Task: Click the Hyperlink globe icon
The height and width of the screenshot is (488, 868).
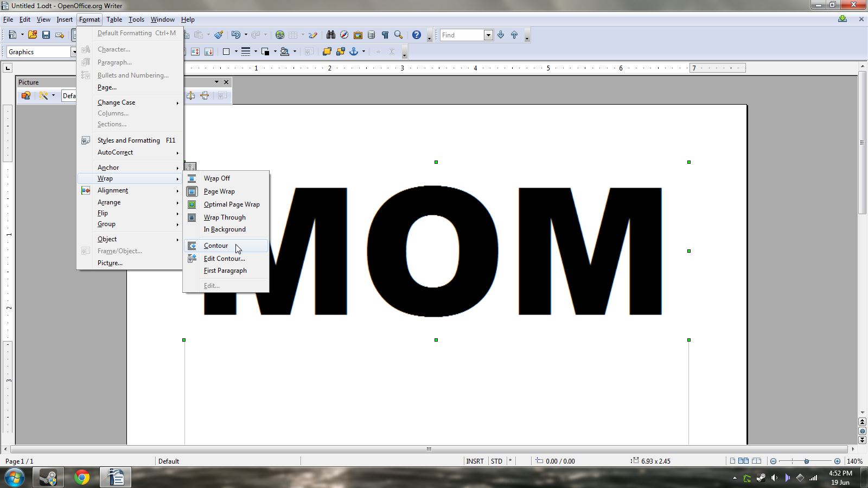Action: [x=280, y=35]
